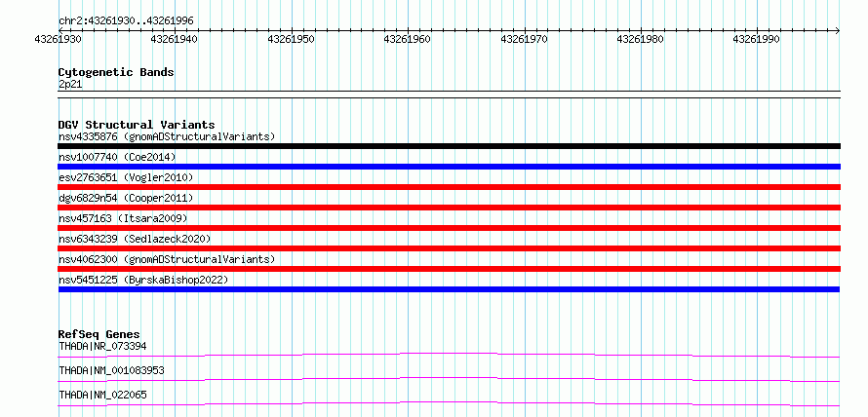Click the DGV Structural Variants track heading
Image resolution: width=868 pixels, height=417 pixels.
pyautogui.click(x=137, y=125)
